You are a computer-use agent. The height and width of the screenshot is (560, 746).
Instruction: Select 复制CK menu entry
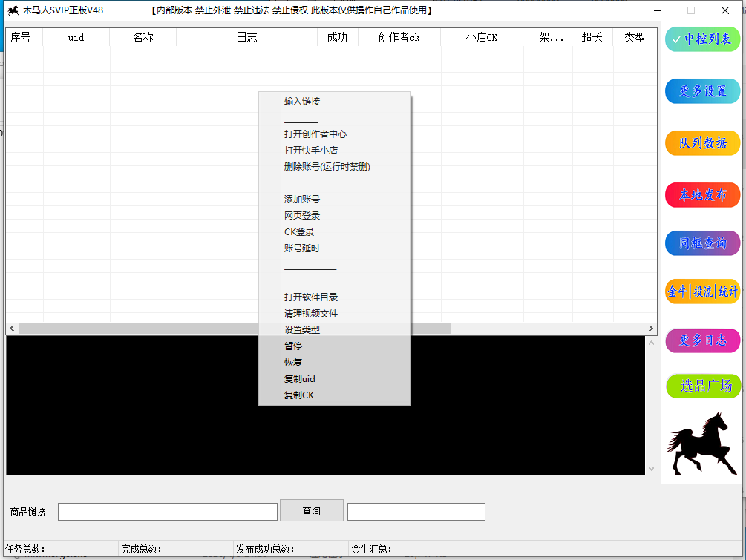(335, 395)
